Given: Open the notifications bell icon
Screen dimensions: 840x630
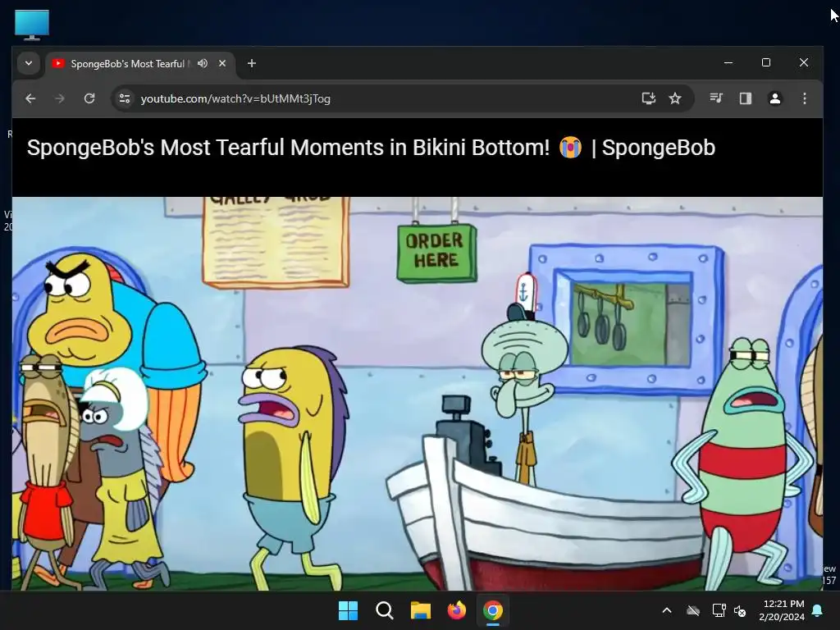Looking at the screenshot, I should point(818,610).
